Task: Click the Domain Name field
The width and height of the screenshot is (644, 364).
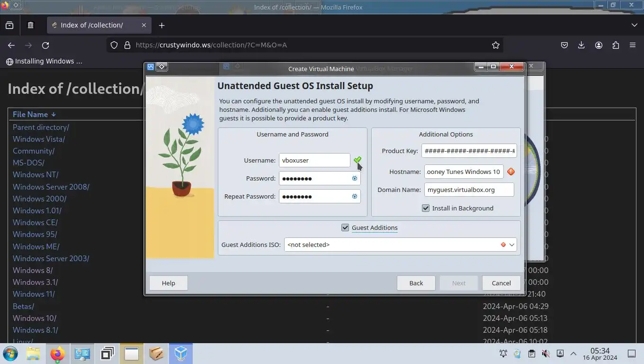Action: [x=469, y=190]
